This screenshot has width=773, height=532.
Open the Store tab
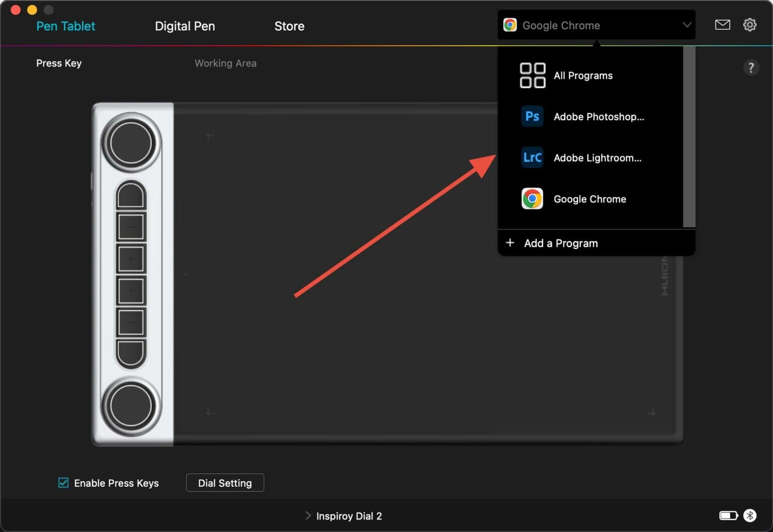click(x=289, y=26)
